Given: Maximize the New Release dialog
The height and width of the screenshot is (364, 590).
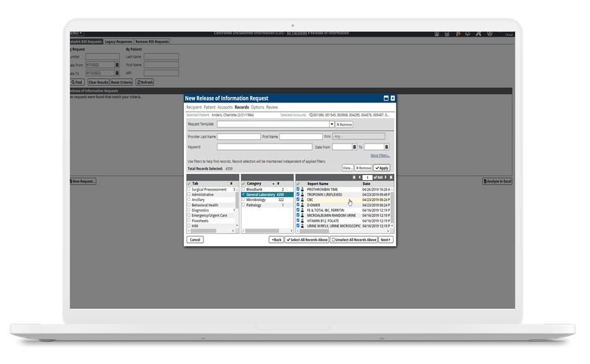Looking at the screenshot, I should [386, 98].
